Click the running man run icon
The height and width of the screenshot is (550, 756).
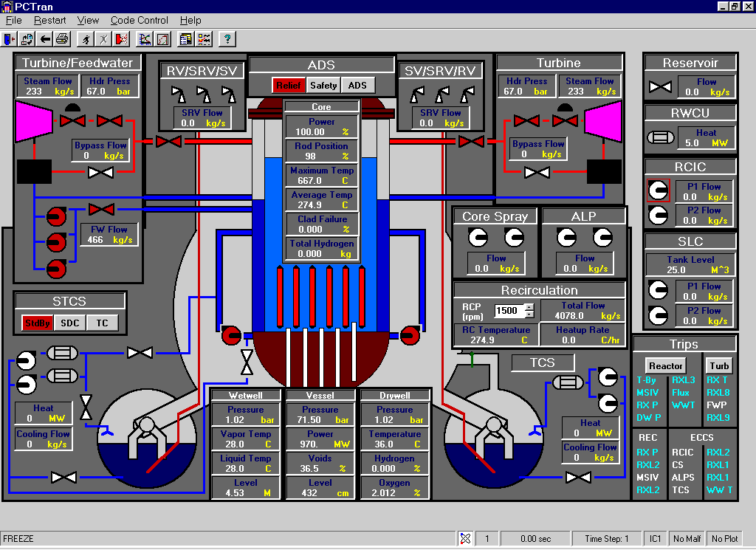86,39
